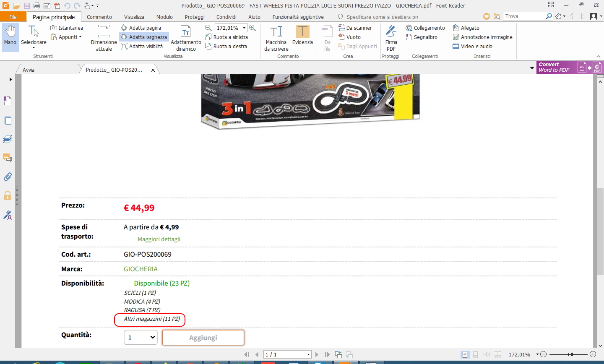
Task: Insert a Collegamento link
Action: tap(425, 28)
